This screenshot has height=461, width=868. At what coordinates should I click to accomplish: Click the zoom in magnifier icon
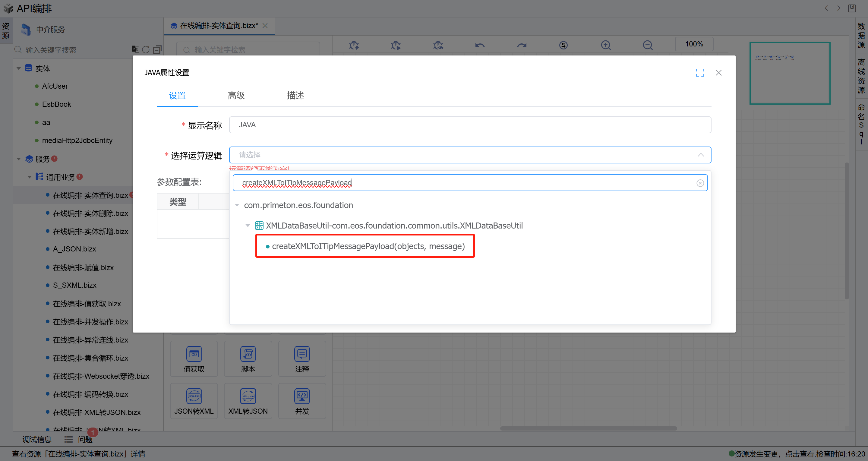pyautogui.click(x=605, y=45)
